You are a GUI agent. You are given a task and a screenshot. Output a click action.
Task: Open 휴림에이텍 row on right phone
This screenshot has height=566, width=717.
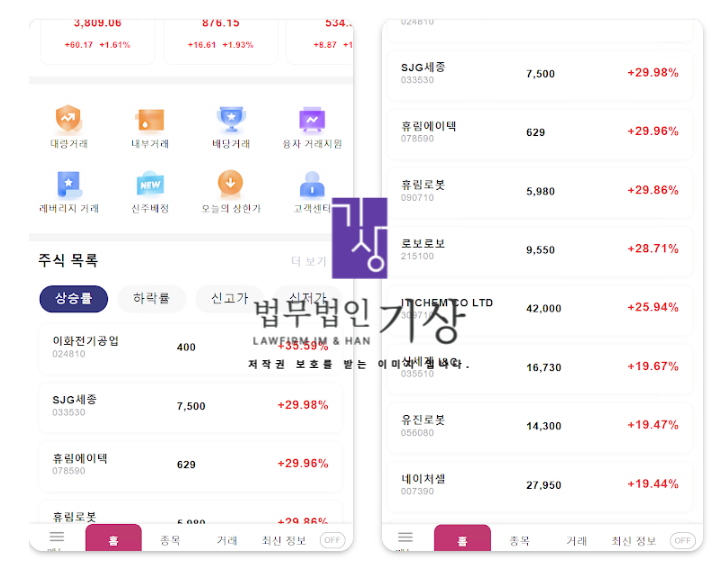click(x=540, y=133)
